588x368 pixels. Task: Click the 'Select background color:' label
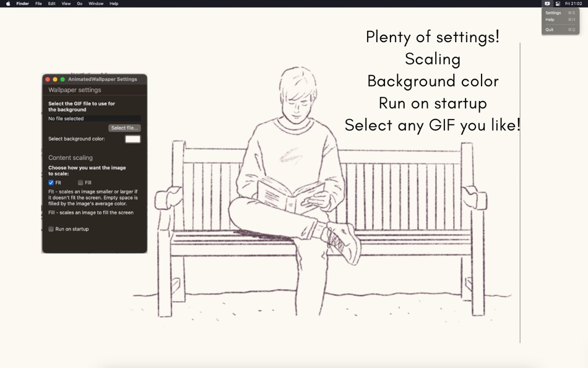pos(77,139)
